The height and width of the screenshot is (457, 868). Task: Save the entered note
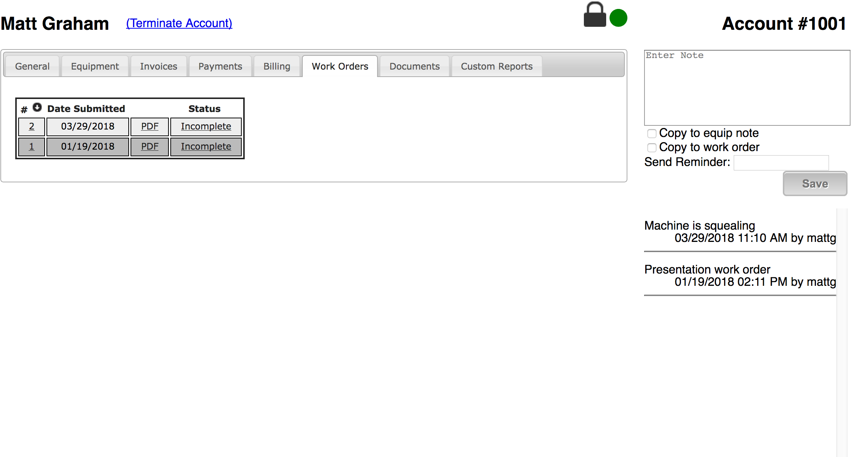pyautogui.click(x=815, y=183)
